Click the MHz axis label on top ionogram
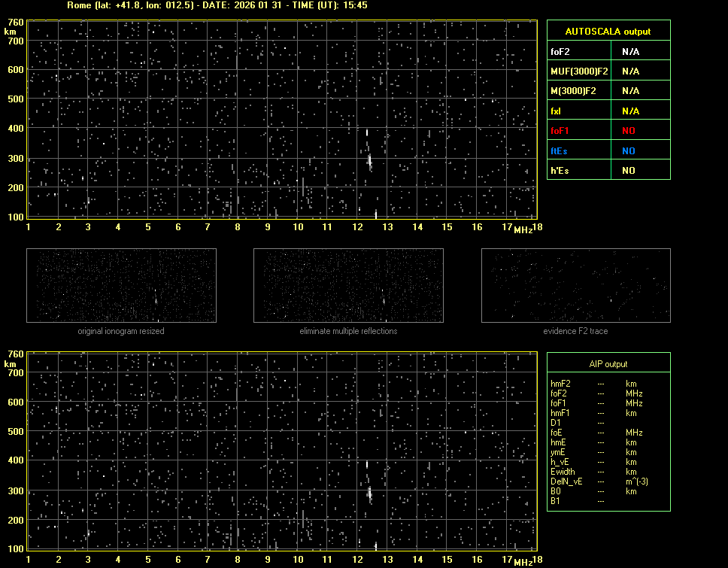 click(523, 229)
